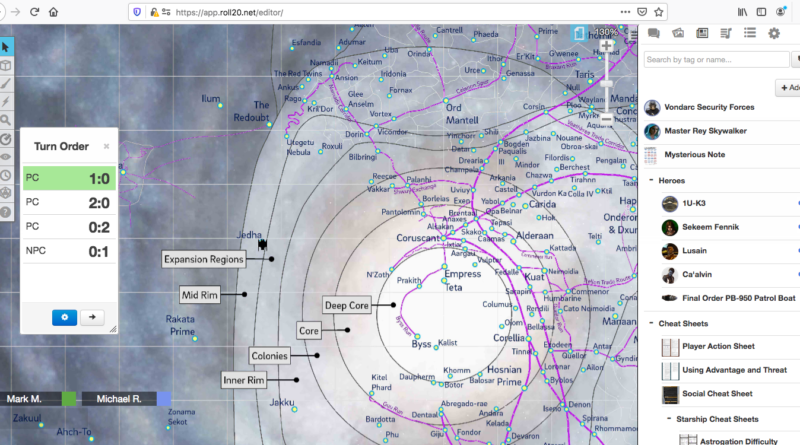Reload the browser page

pos(34,12)
